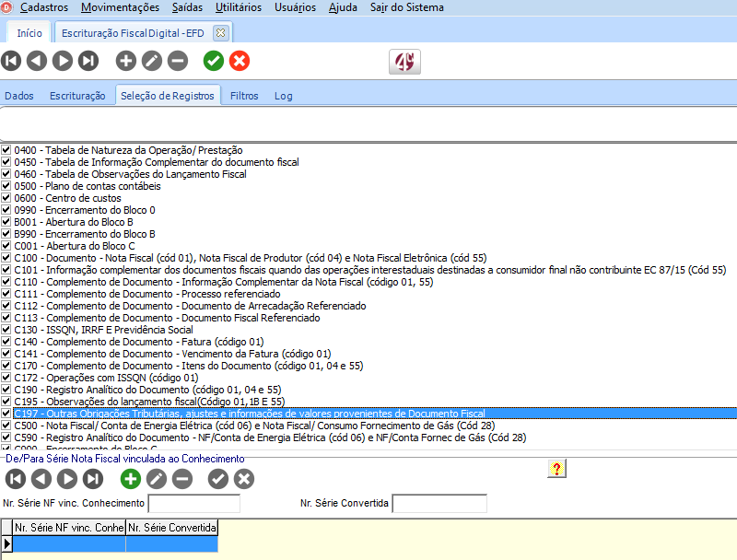
Task: Click the Nr. Série Convertida input field
Action: 439,503
